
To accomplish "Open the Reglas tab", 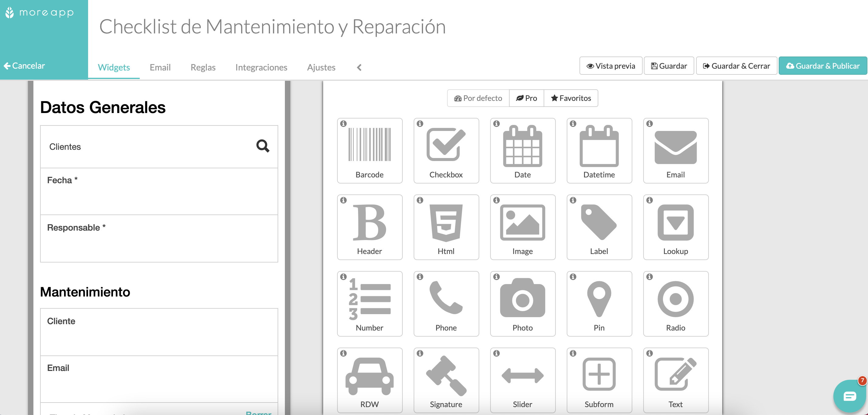I will coord(203,67).
